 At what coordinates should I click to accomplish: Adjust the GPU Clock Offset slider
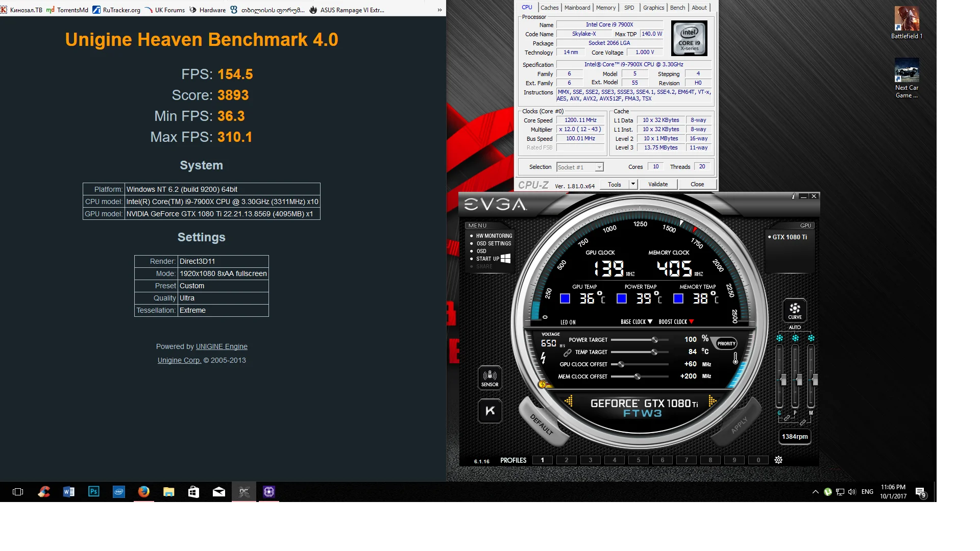[621, 364]
